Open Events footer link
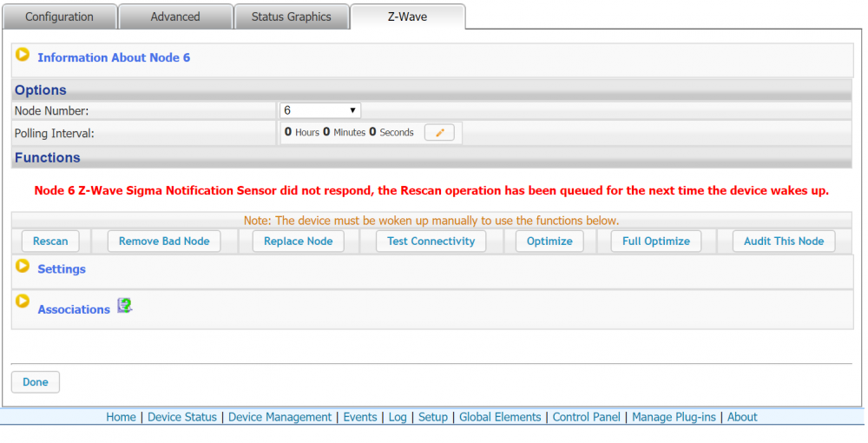 [360, 417]
